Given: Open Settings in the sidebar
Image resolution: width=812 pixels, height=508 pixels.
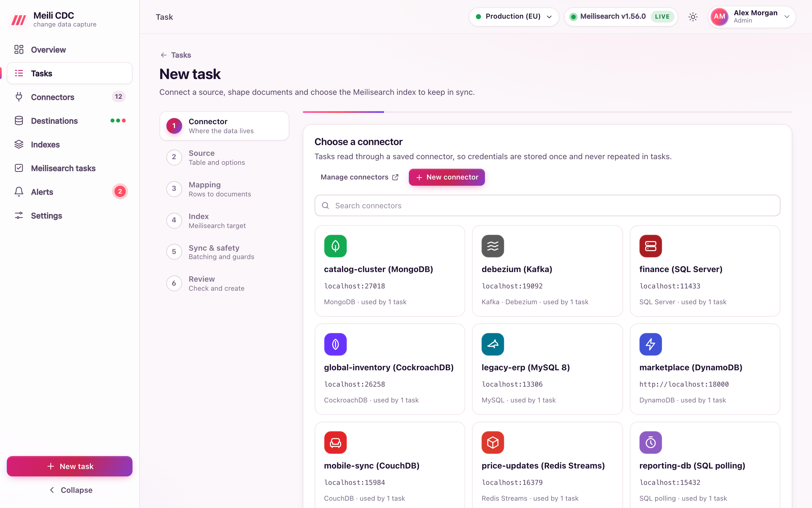Looking at the screenshot, I should (69, 215).
